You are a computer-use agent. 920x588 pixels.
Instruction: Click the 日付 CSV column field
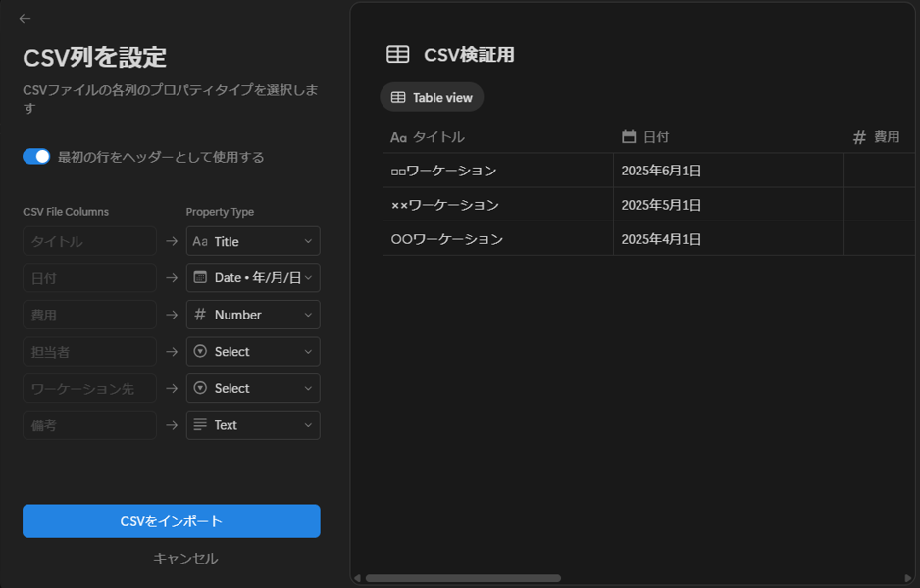[x=90, y=278]
